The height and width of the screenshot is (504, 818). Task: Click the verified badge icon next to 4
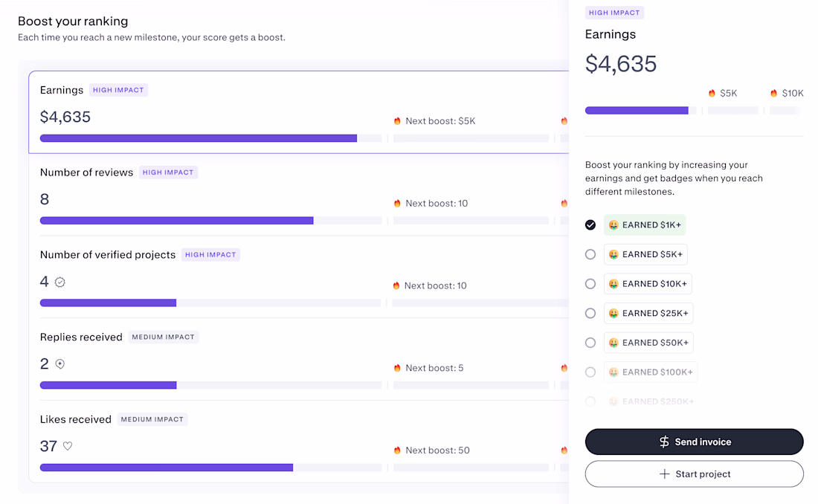(60, 282)
